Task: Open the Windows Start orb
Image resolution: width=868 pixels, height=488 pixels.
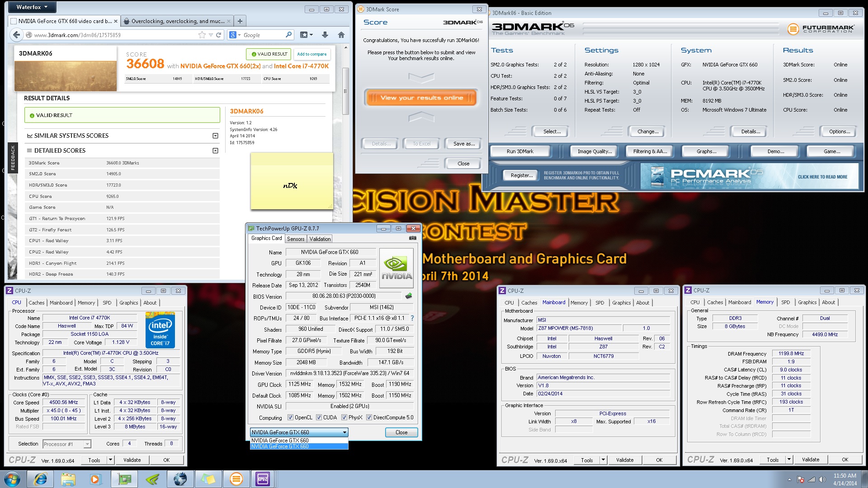Action: coord(12,479)
